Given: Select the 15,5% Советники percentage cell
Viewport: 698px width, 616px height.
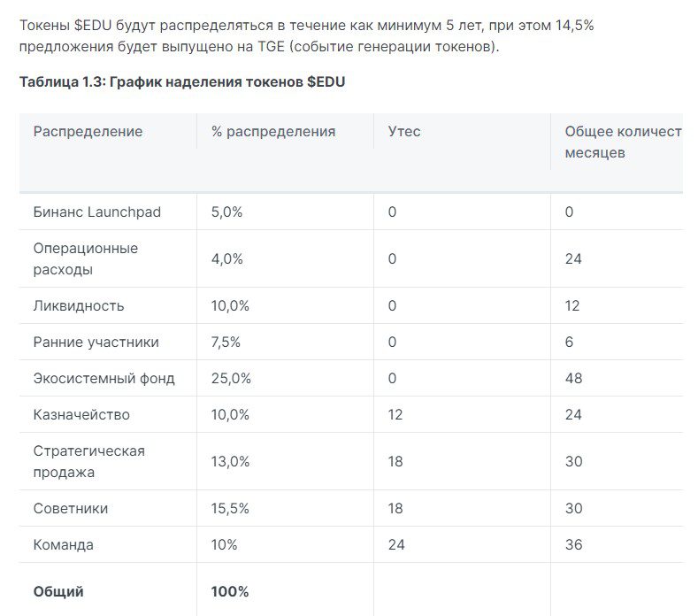Looking at the screenshot, I should coord(230,509).
